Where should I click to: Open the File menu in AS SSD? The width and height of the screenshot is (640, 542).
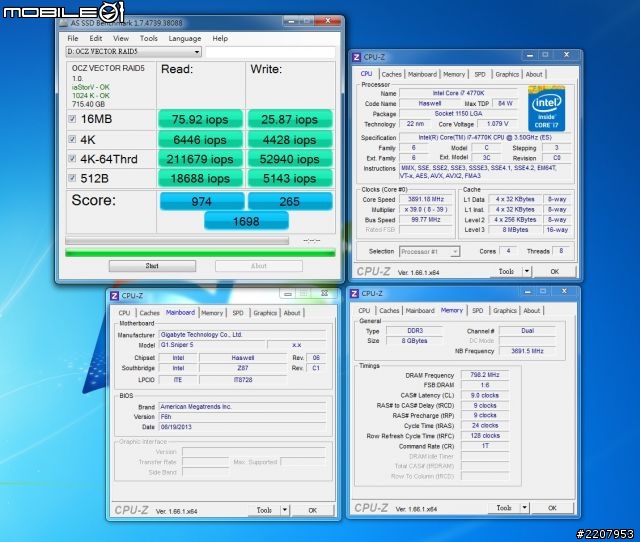click(73, 38)
